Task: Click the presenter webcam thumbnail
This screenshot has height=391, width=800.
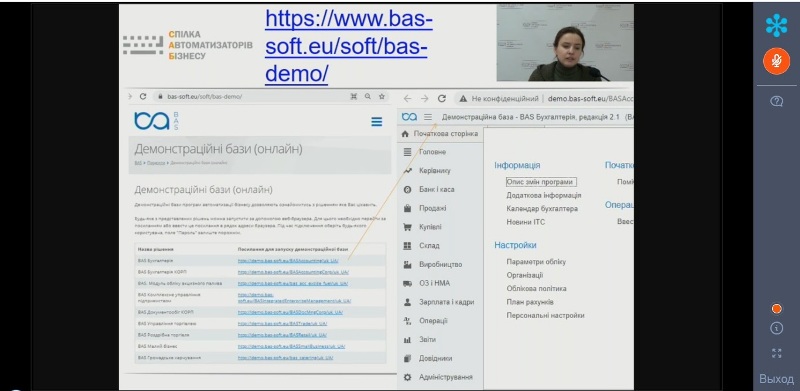Action: (565, 43)
